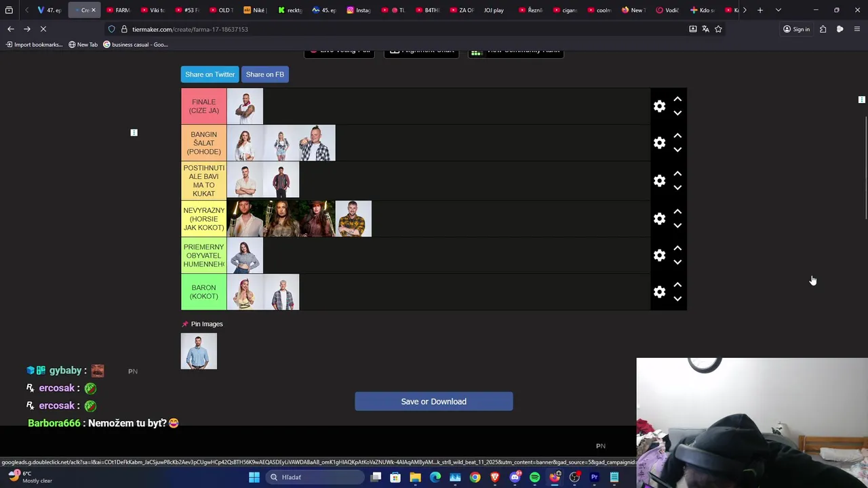
Task: Click Sign in in browser toolbar
Action: [796, 29]
